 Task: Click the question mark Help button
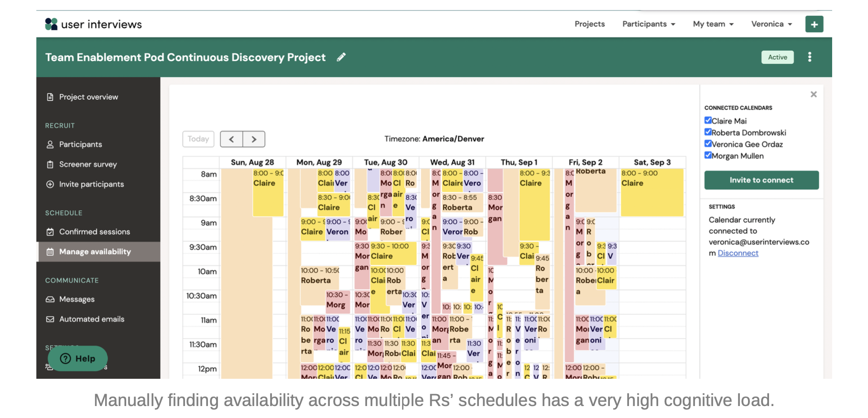(x=77, y=359)
